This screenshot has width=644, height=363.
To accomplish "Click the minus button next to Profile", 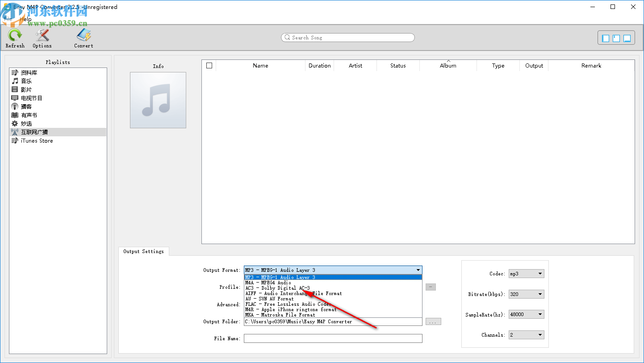I will tap(430, 287).
